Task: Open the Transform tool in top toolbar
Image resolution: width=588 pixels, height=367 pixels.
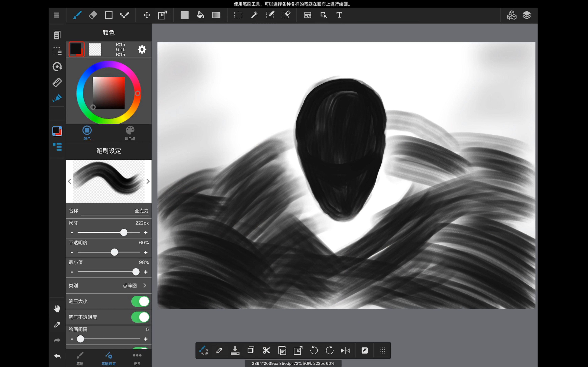Action: 162,15
